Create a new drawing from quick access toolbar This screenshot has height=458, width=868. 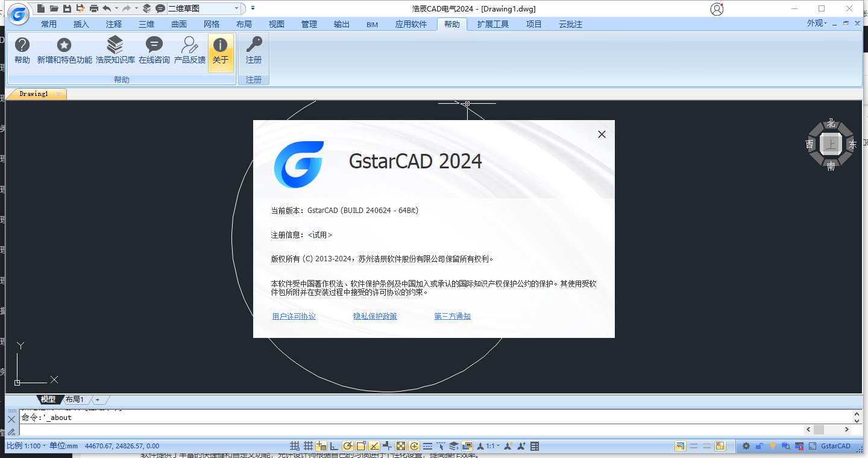(40, 8)
